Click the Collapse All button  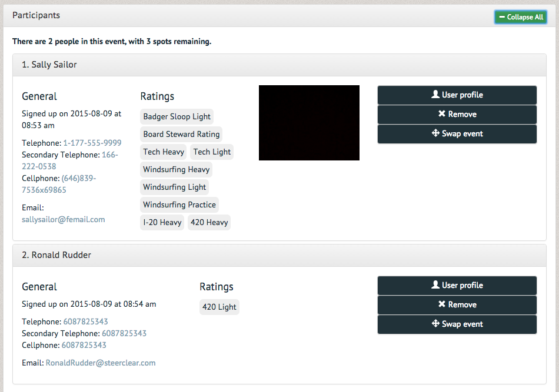(x=521, y=16)
